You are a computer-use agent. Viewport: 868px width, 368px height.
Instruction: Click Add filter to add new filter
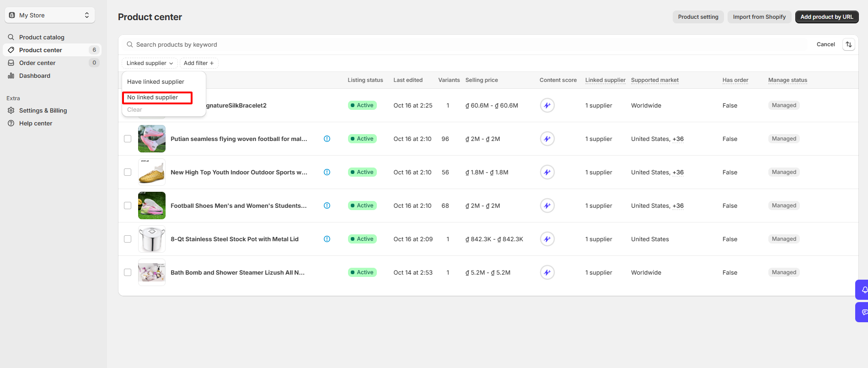coord(198,63)
